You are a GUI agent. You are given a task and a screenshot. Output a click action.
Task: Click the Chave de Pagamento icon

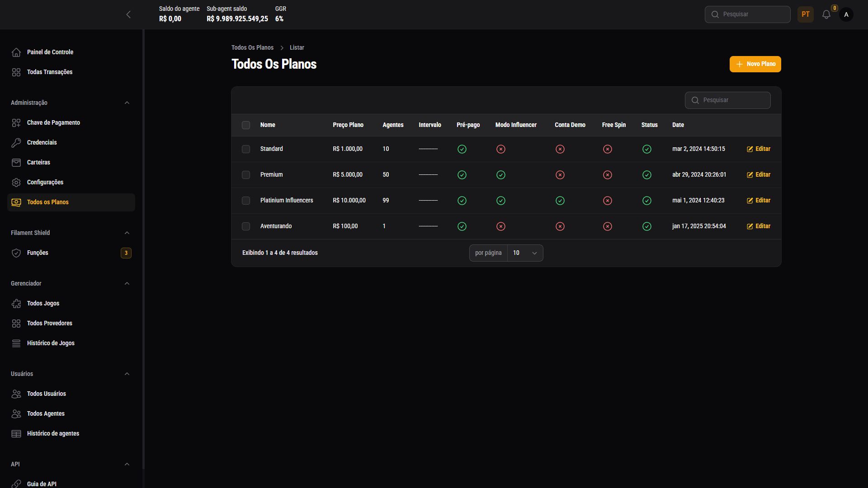(x=16, y=123)
